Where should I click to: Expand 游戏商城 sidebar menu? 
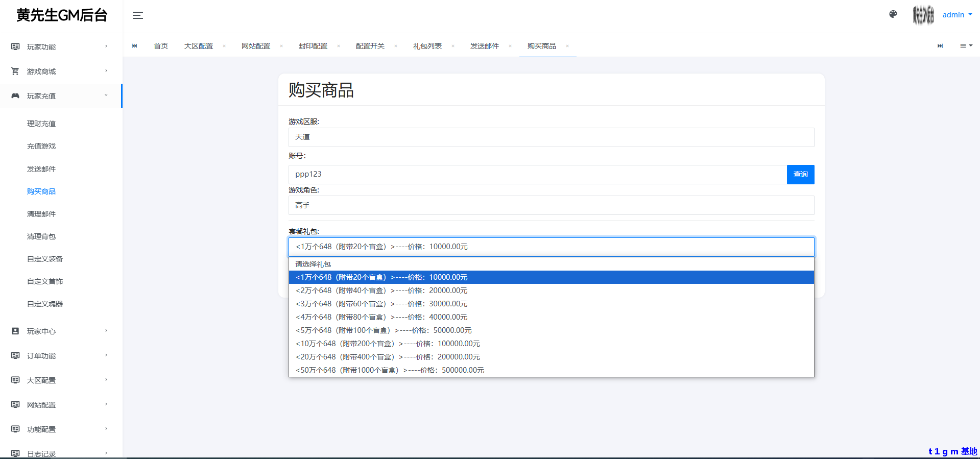pyautogui.click(x=106, y=71)
